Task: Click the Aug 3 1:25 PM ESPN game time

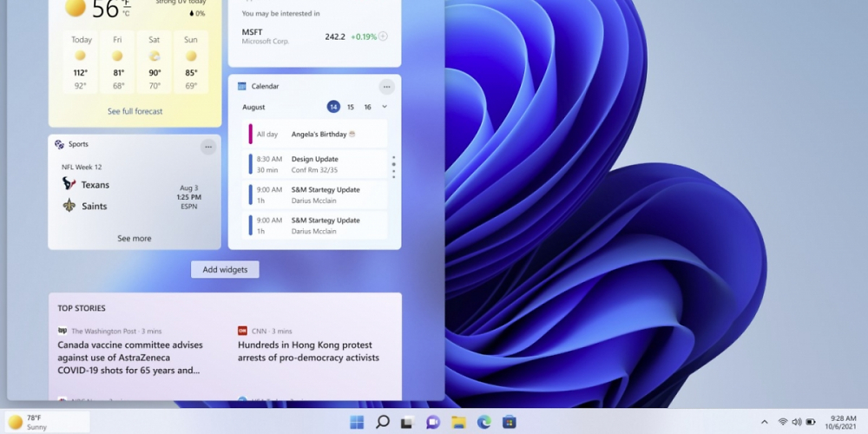Action: point(188,197)
